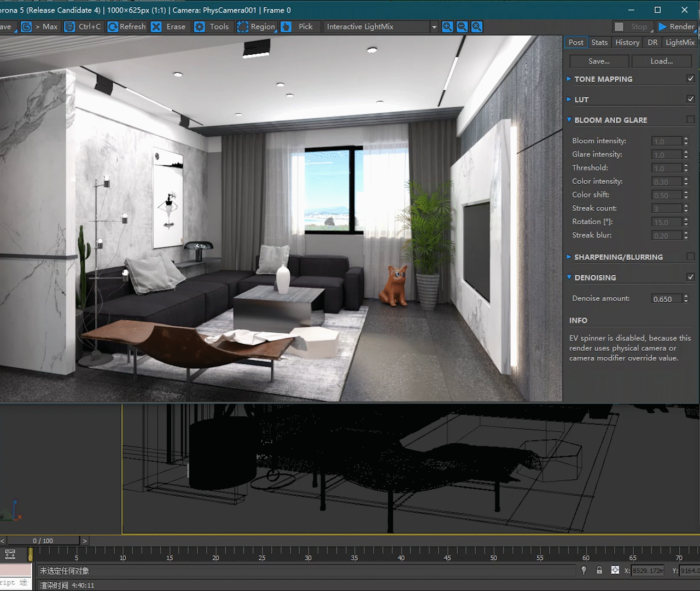The height and width of the screenshot is (591, 700).
Task: Open mini curve editor on timeline
Action: pyautogui.click(x=10, y=554)
